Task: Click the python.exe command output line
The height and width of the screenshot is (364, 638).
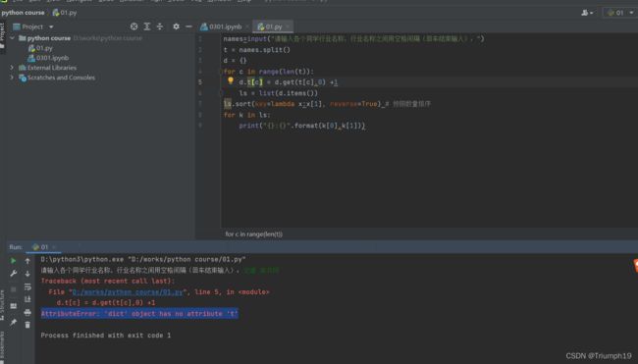Action: point(143,259)
